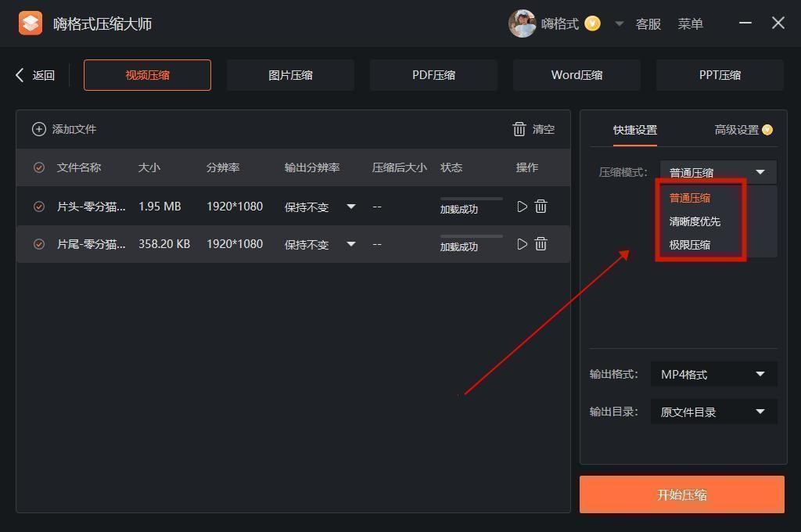This screenshot has height=532, width=801.
Task: Click the 开始压缩 button
Action: (x=681, y=494)
